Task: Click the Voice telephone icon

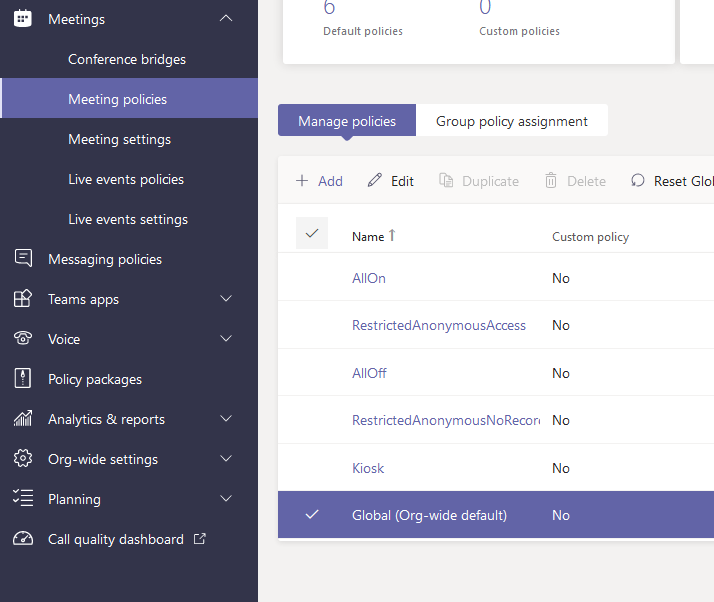Action: pyautogui.click(x=23, y=338)
